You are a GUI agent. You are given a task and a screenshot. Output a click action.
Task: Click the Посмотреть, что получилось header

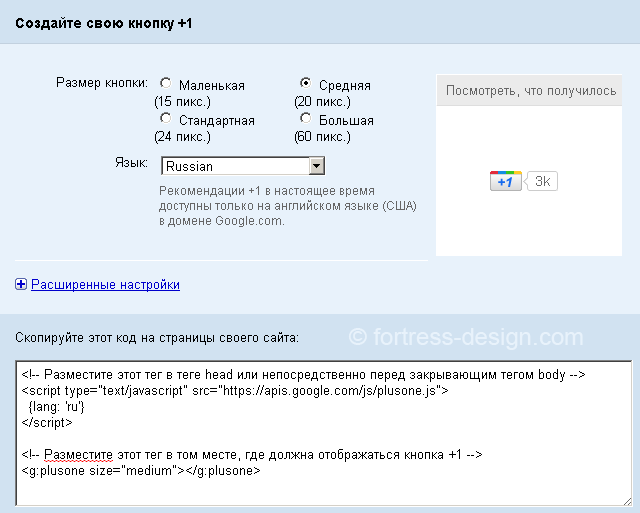(531, 90)
